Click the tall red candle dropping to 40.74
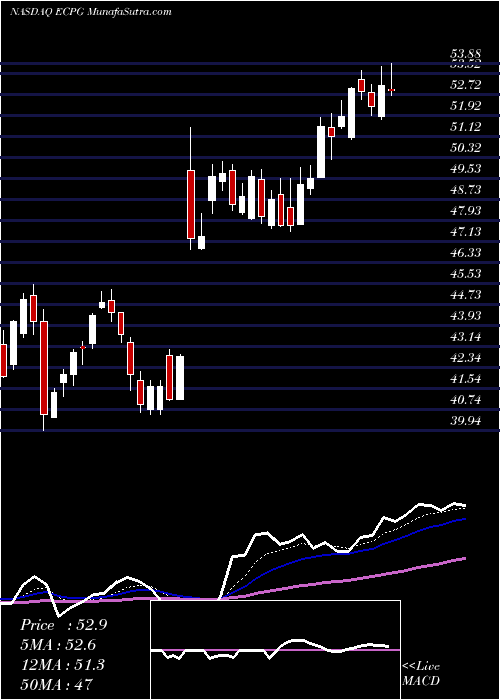The height and width of the screenshot is (700, 500). click(x=44, y=368)
